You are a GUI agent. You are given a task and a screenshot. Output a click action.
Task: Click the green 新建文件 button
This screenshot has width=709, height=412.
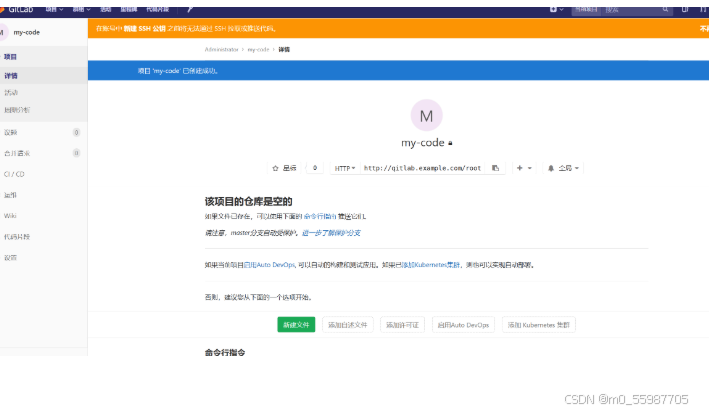coord(296,325)
